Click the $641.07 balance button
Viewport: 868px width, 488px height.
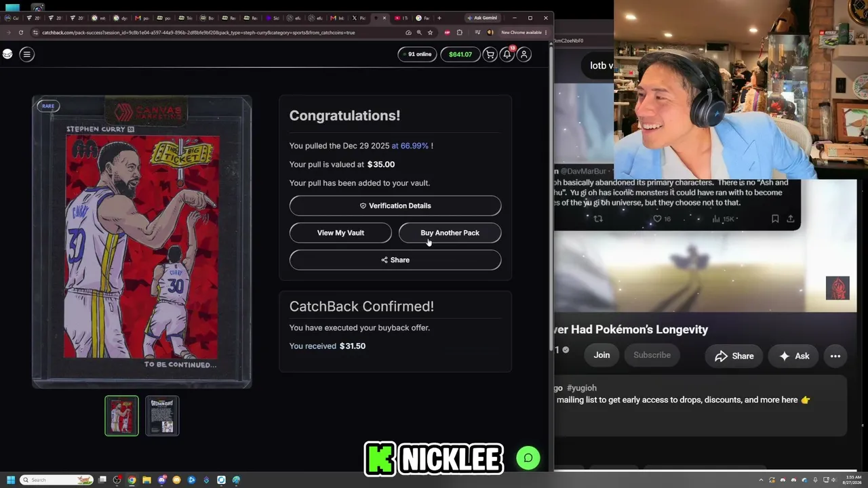pyautogui.click(x=460, y=54)
